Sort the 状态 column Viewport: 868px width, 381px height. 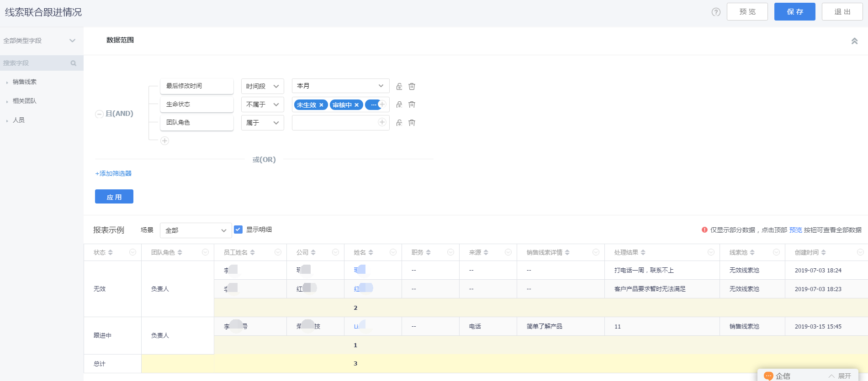(x=111, y=252)
